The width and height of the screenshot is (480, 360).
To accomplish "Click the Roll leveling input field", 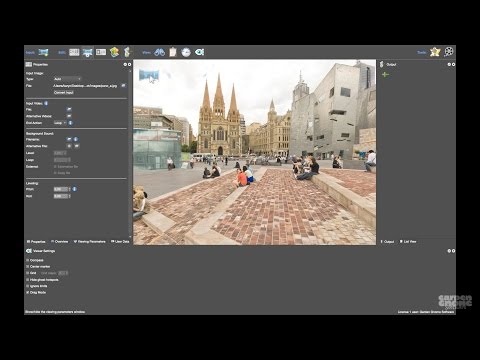I will [x=61, y=196].
